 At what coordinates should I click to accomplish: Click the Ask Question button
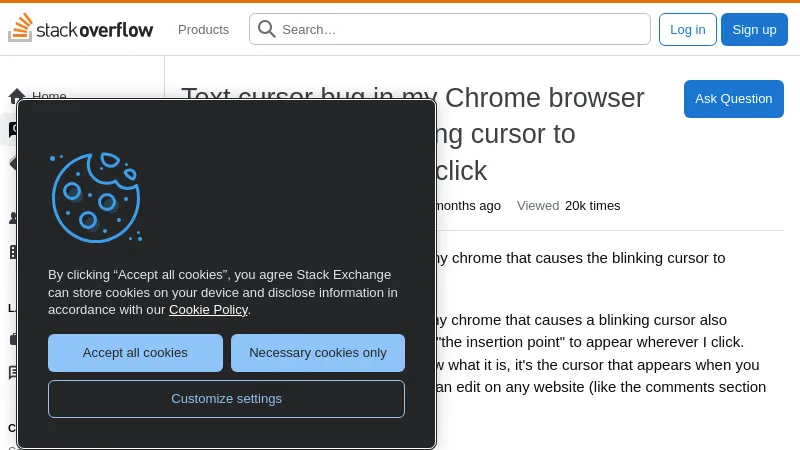click(x=733, y=99)
